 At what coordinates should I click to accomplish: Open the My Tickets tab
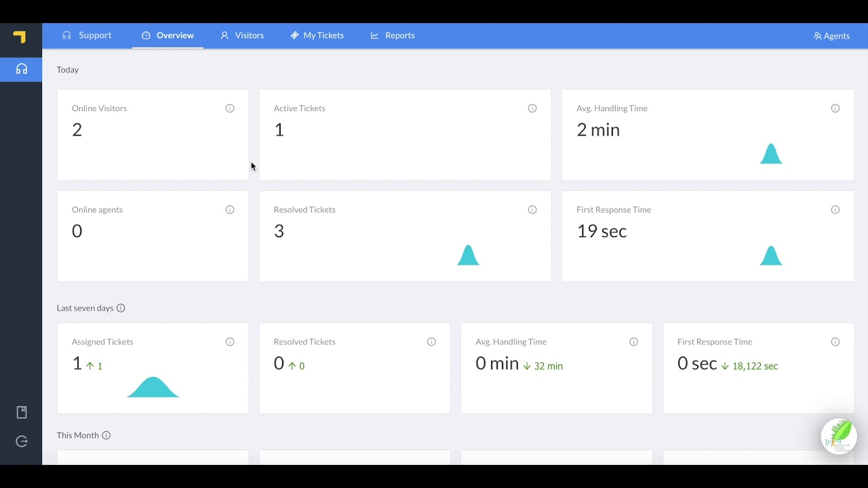pyautogui.click(x=317, y=35)
